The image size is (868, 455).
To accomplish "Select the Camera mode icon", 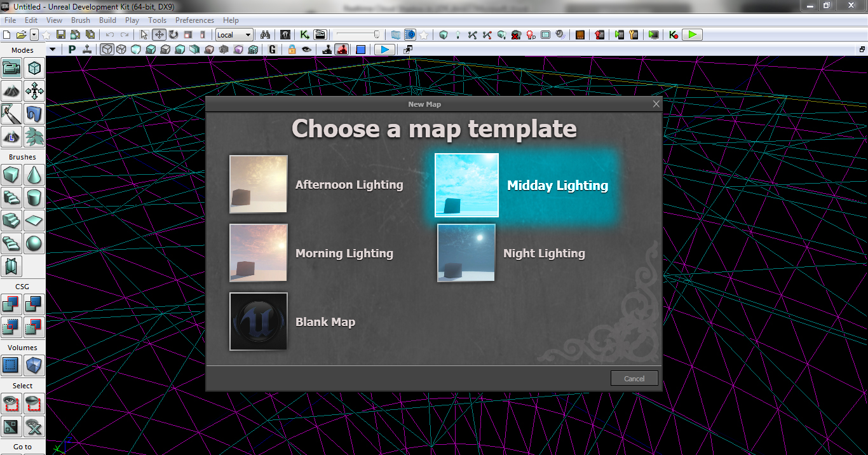I will [x=12, y=68].
